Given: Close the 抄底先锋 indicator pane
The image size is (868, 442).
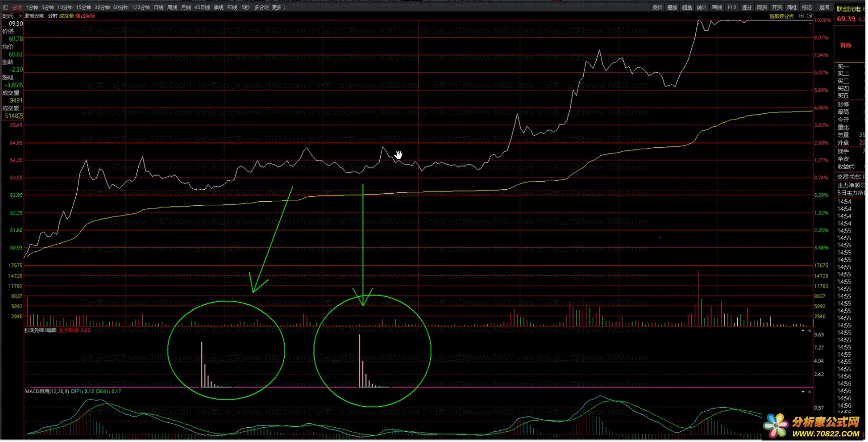Looking at the screenshot, I should click(809, 331).
